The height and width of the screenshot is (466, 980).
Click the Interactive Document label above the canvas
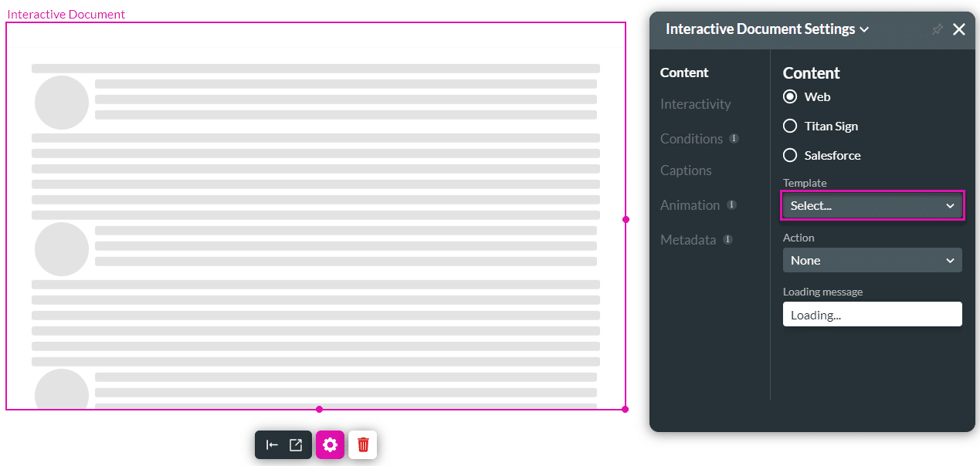pos(66,14)
